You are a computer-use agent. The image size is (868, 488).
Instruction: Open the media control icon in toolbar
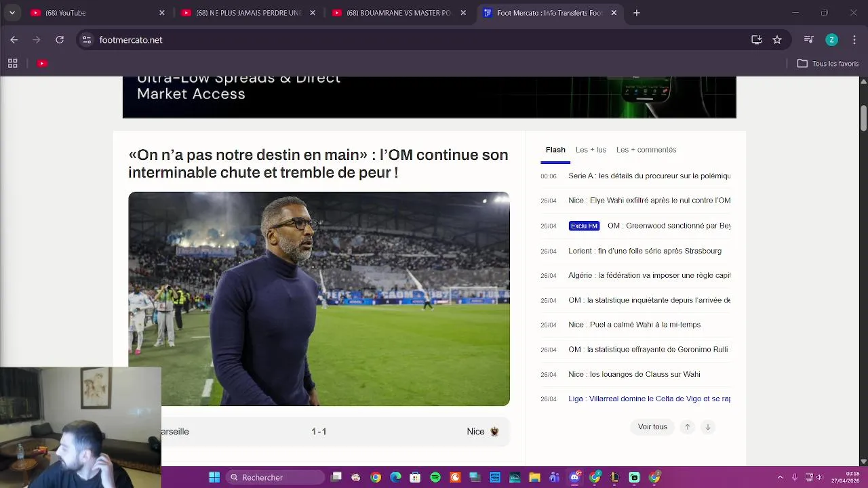[808, 40]
